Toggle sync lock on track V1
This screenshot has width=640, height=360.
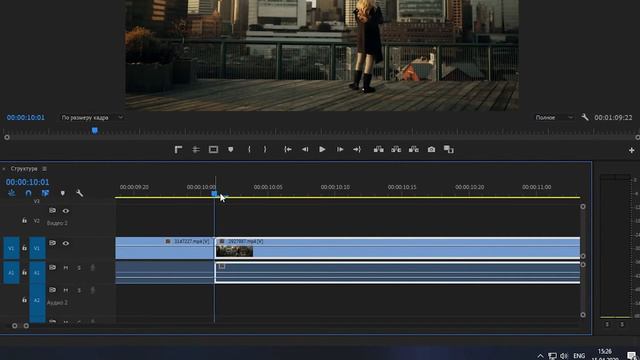(x=53, y=243)
